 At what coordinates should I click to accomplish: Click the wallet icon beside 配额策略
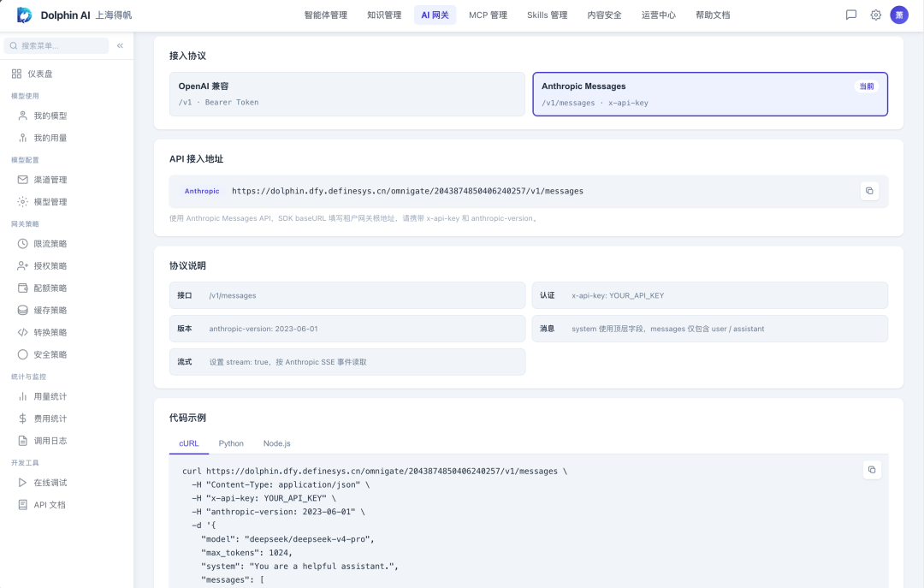tap(22, 288)
